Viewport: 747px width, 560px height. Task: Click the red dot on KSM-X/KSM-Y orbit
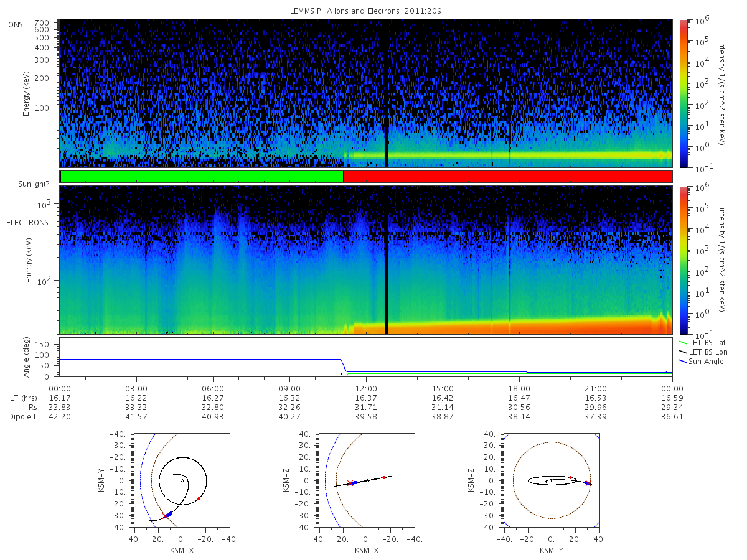tap(199, 498)
